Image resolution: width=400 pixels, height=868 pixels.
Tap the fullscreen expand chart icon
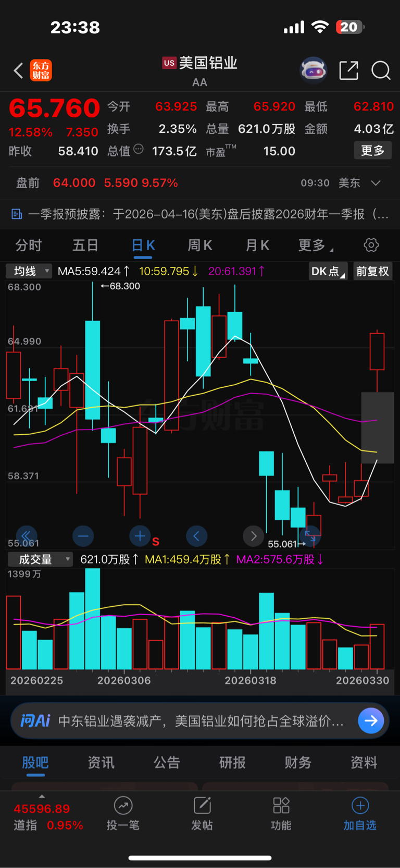(310, 535)
